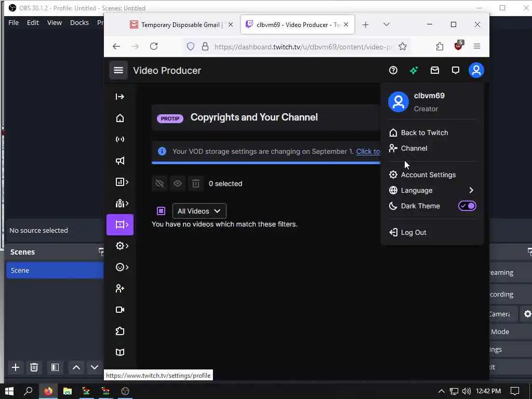Open the Twitch inbox mail icon

click(435, 70)
